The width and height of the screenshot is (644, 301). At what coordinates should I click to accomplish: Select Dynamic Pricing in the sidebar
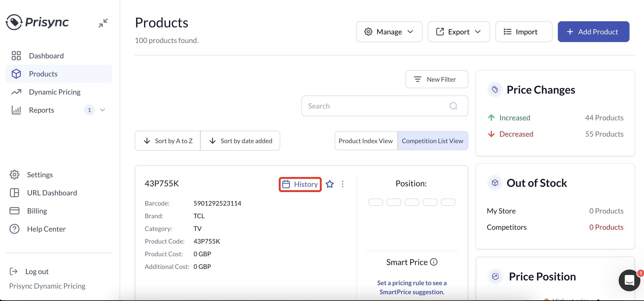pos(55,92)
